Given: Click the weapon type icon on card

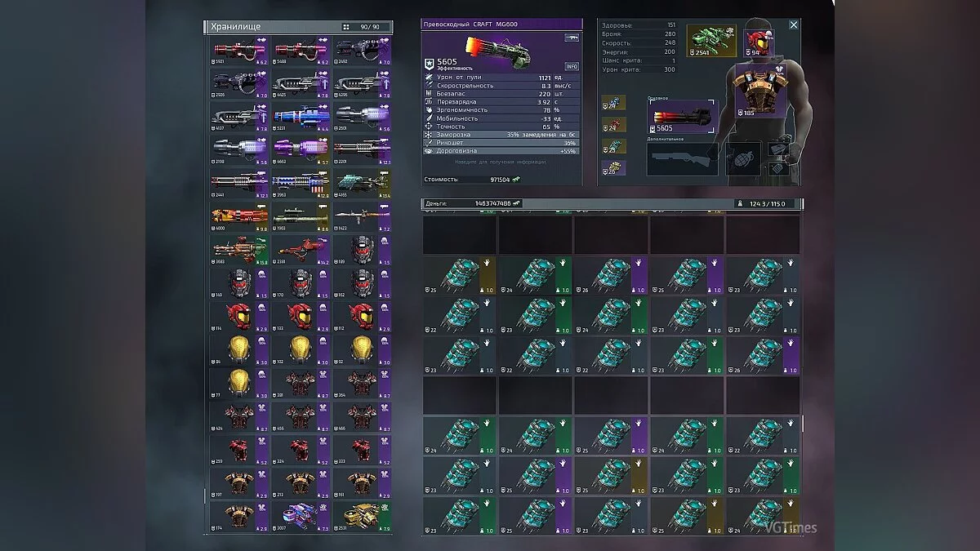Looking at the screenshot, I should [x=571, y=38].
